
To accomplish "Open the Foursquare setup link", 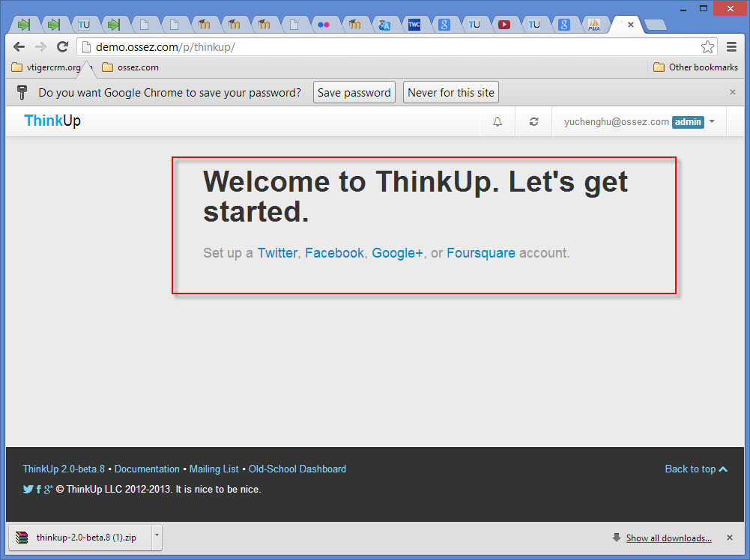I will tap(480, 253).
